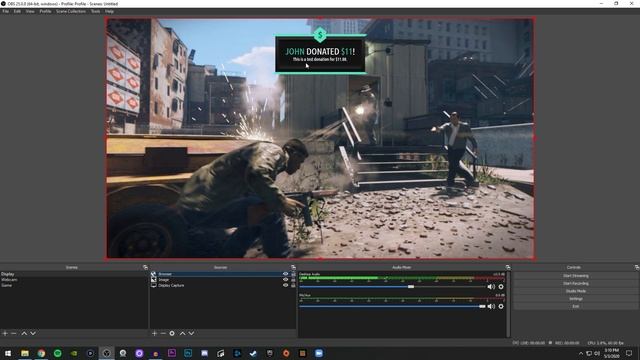Open the File menu
Viewport: 640px width, 360px height.
[x=5, y=11]
